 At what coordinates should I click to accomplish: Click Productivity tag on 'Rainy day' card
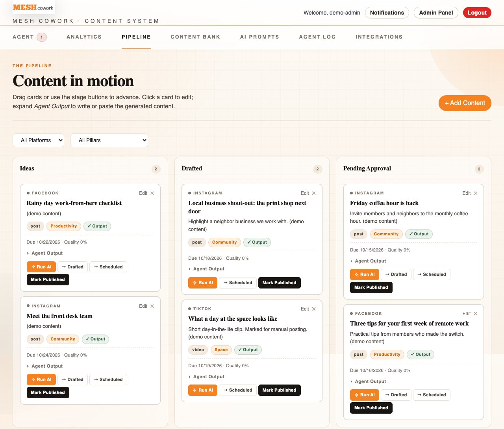pos(63,226)
